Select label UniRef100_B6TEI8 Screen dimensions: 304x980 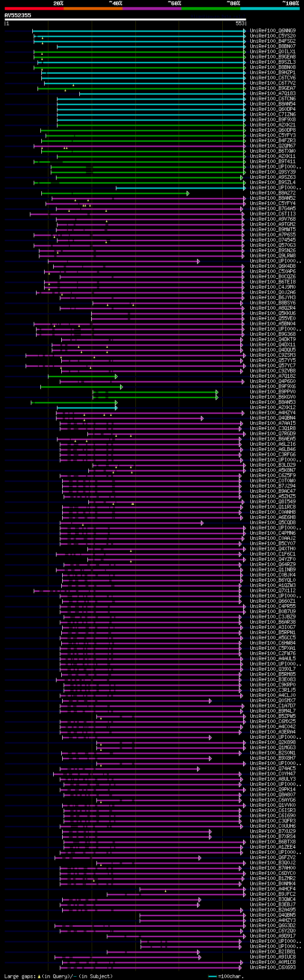pos(273,282)
